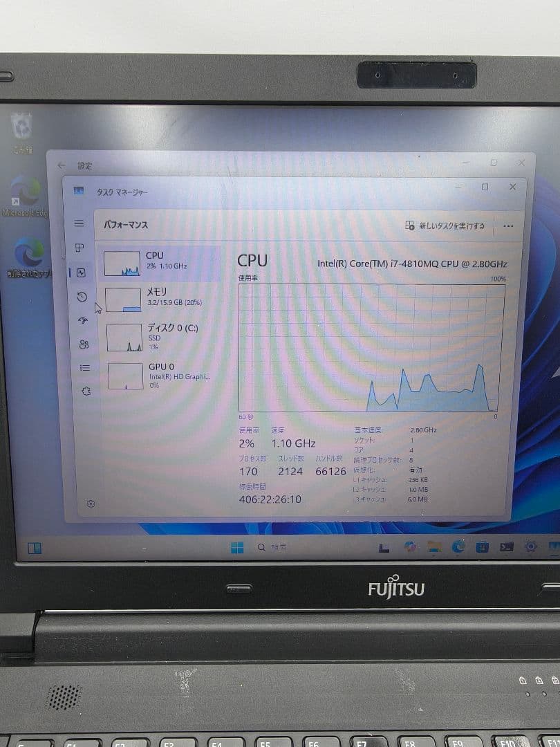Click the Task View icon in the taskbar
560x747 pixels.
[x=384, y=548]
